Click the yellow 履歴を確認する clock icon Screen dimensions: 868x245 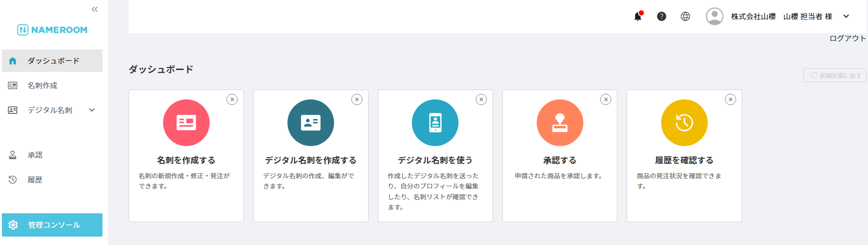684,123
